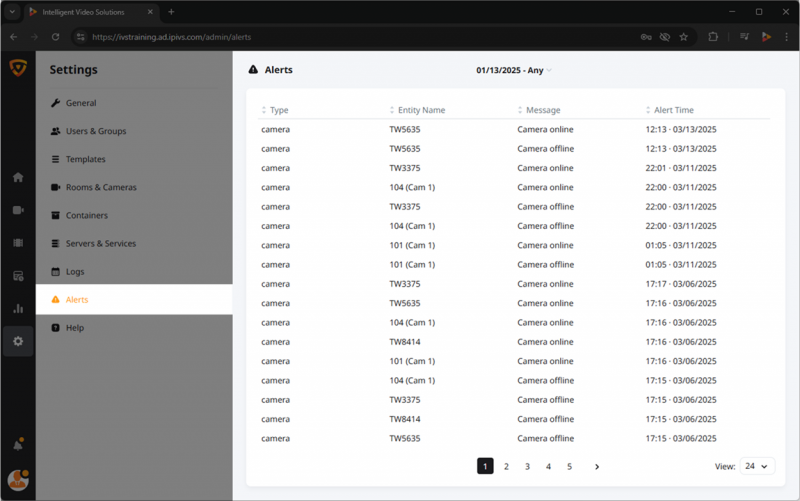Open the film strip recordings icon
The height and width of the screenshot is (501, 800).
(x=18, y=243)
